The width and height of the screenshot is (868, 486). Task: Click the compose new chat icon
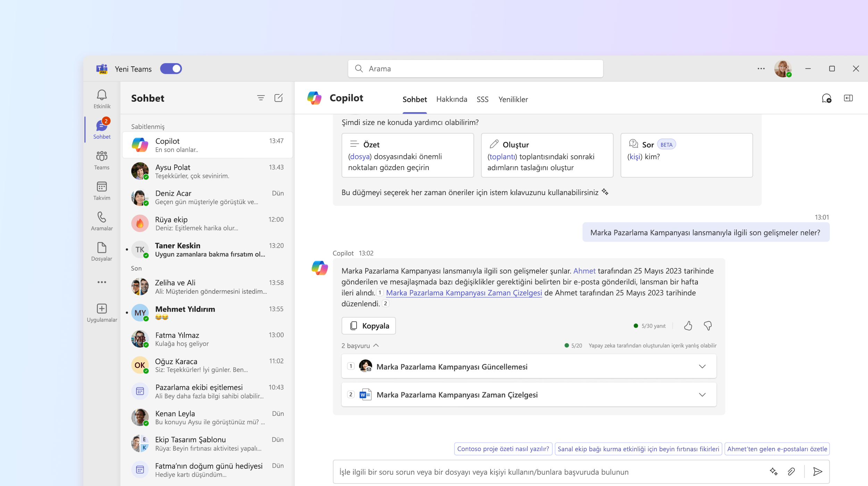pyautogui.click(x=278, y=98)
